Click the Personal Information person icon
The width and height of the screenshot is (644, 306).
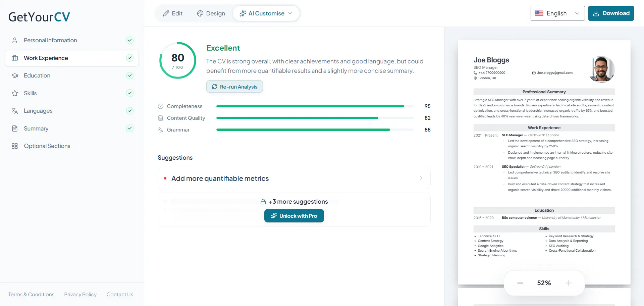pyautogui.click(x=15, y=40)
